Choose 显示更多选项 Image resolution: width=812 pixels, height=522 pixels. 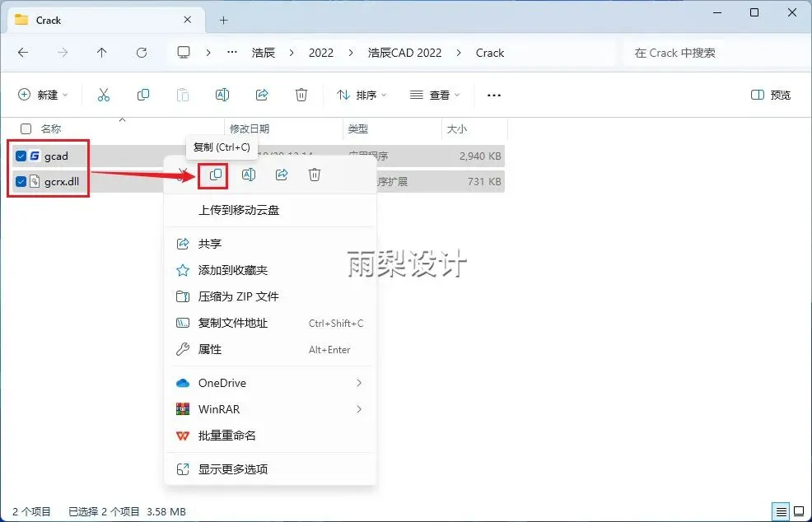click(270, 469)
